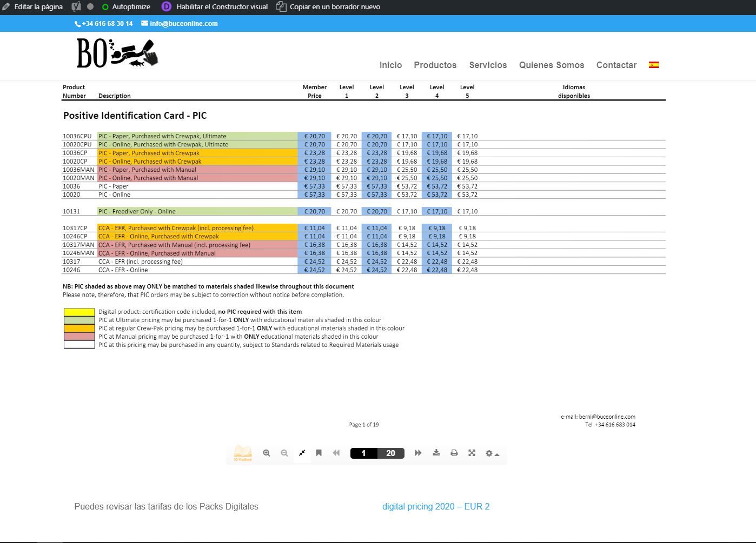Click the Description column header
This screenshot has width=756, height=543.
115,96
